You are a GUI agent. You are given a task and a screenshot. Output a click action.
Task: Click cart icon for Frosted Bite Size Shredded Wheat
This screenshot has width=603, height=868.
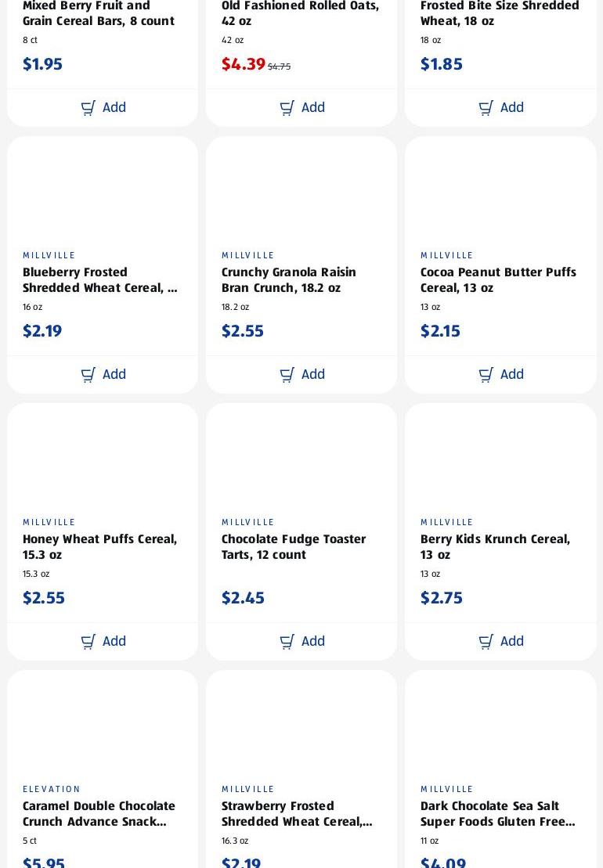(486, 108)
